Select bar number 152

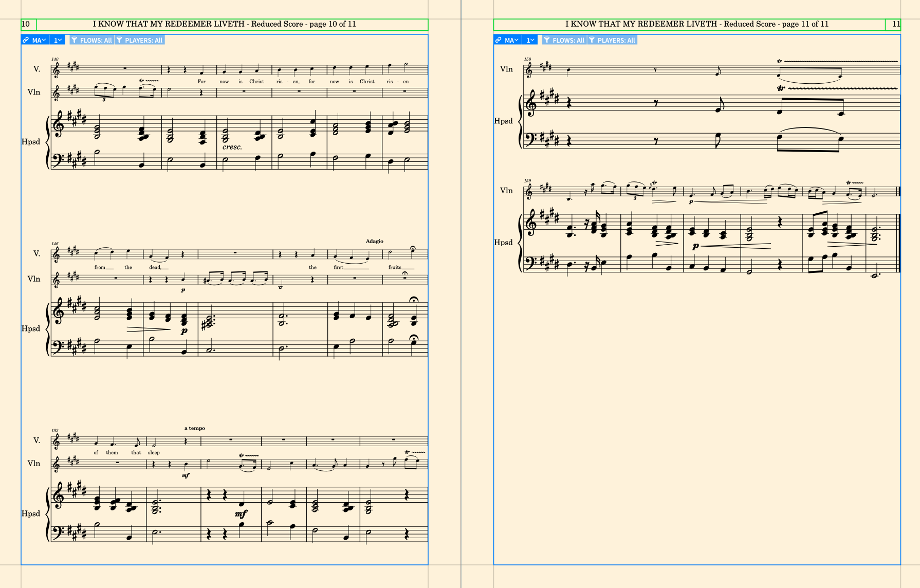coord(55,431)
